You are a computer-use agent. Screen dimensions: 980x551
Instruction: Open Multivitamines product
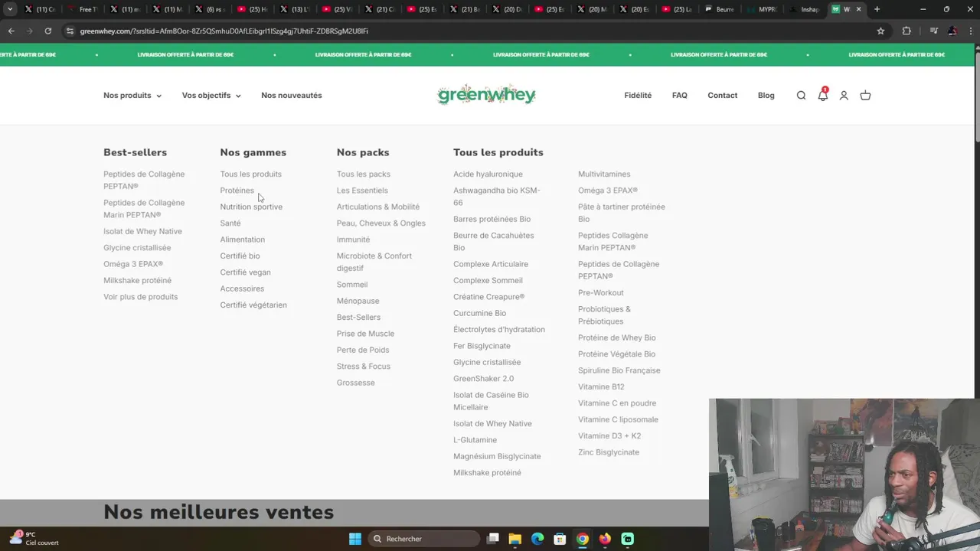(604, 174)
